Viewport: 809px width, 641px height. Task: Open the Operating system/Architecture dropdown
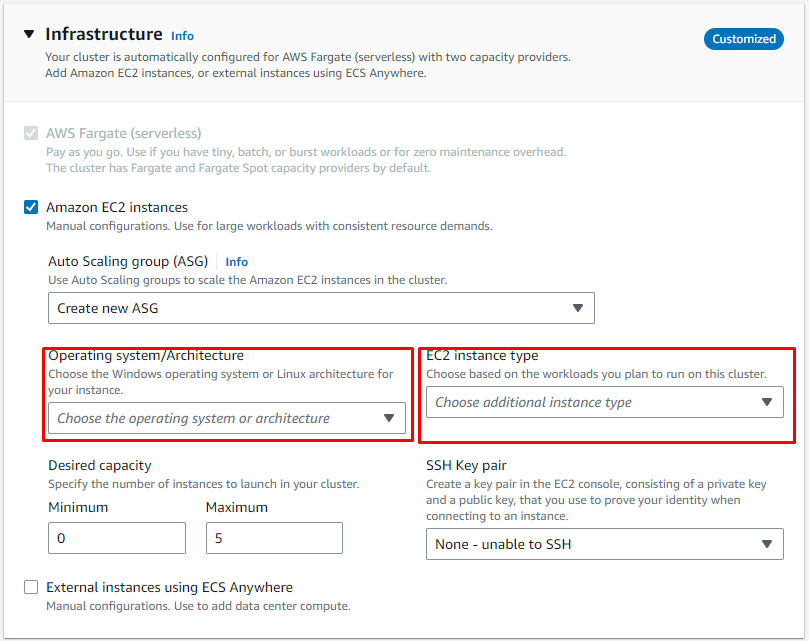click(227, 418)
